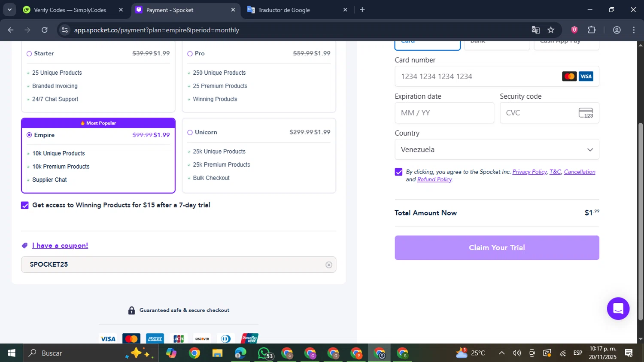Close the Traductor de Google tab
The width and height of the screenshot is (644, 362).
coord(345,9)
